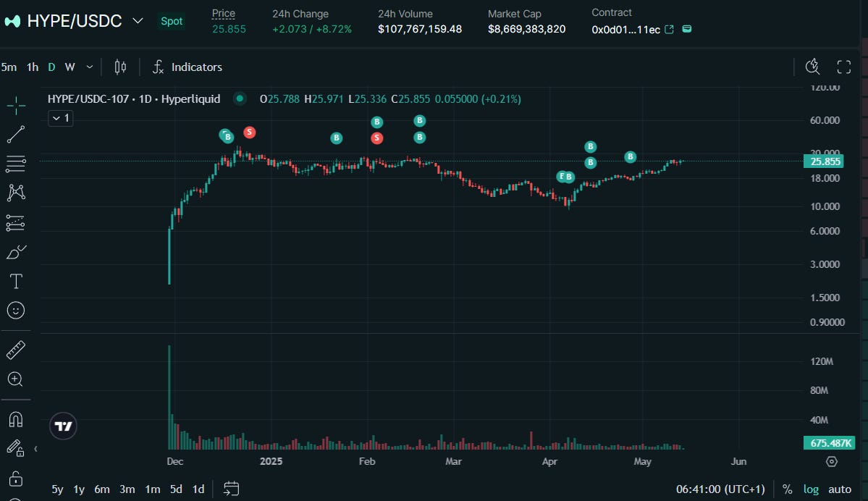Toggle auto scale
The height and width of the screenshot is (501, 868).
click(839, 489)
